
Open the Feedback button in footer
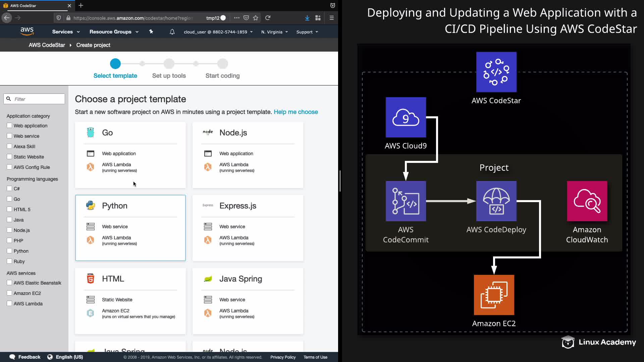pyautogui.click(x=25, y=357)
